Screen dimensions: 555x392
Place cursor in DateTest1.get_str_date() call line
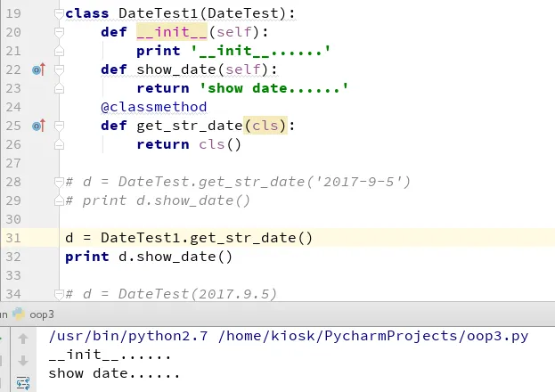pyautogui.click(x=189, y=238)
